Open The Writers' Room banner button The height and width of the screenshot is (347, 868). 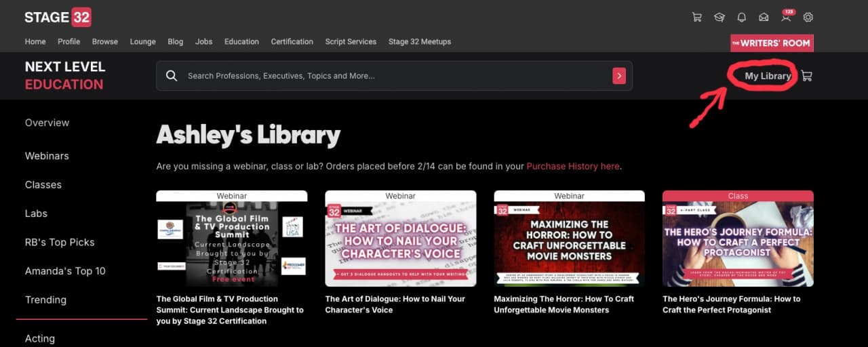click(772, 43)
